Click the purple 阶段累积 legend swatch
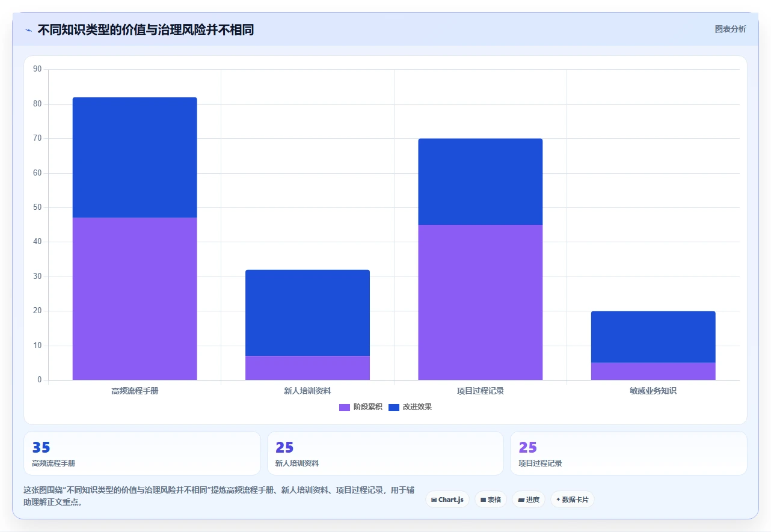 [345, 408]
